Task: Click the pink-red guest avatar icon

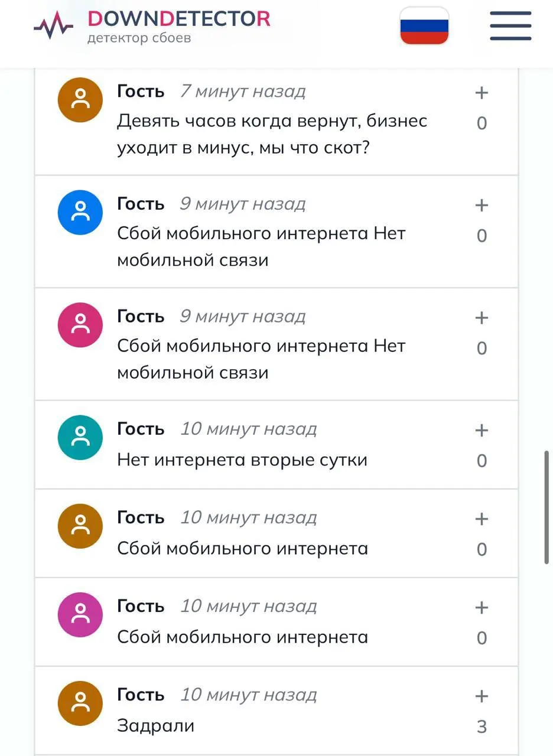Action: click(80, 325)
